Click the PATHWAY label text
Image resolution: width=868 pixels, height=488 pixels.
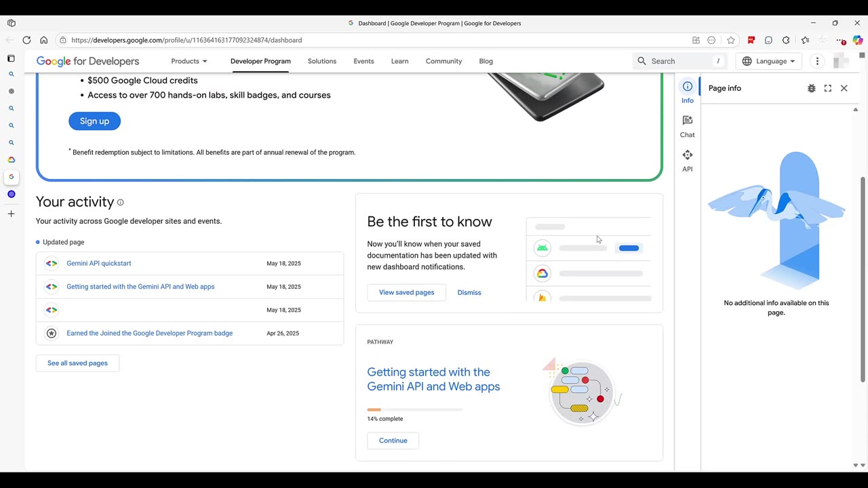380,342
